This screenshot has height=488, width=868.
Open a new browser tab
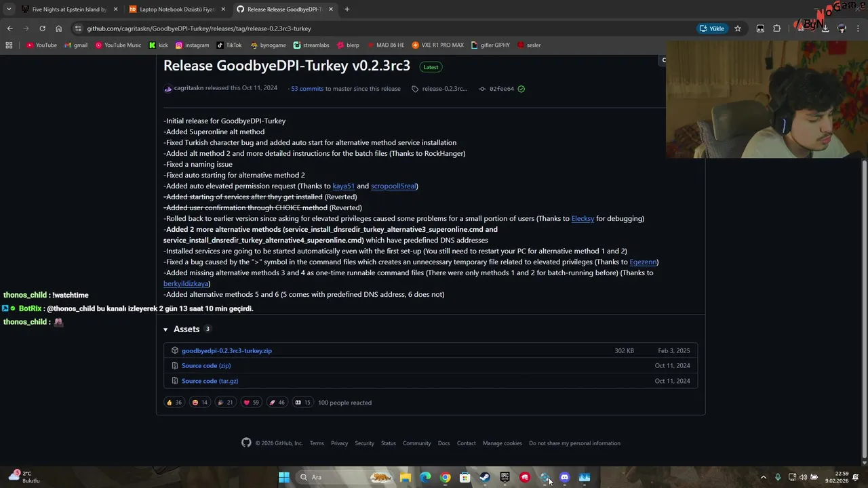pos(347,9)
